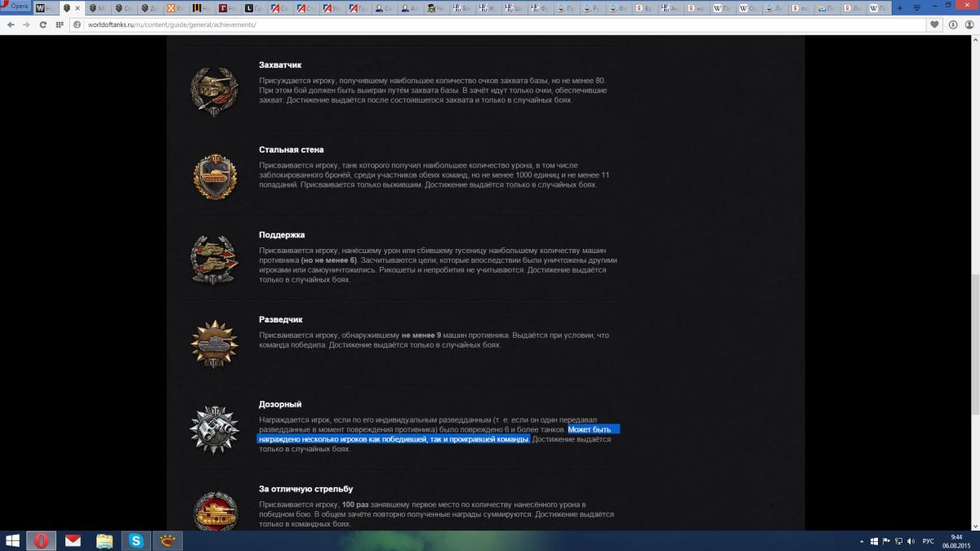
Task: Click the Opera taskbar icon
Action: click(41, 540)
